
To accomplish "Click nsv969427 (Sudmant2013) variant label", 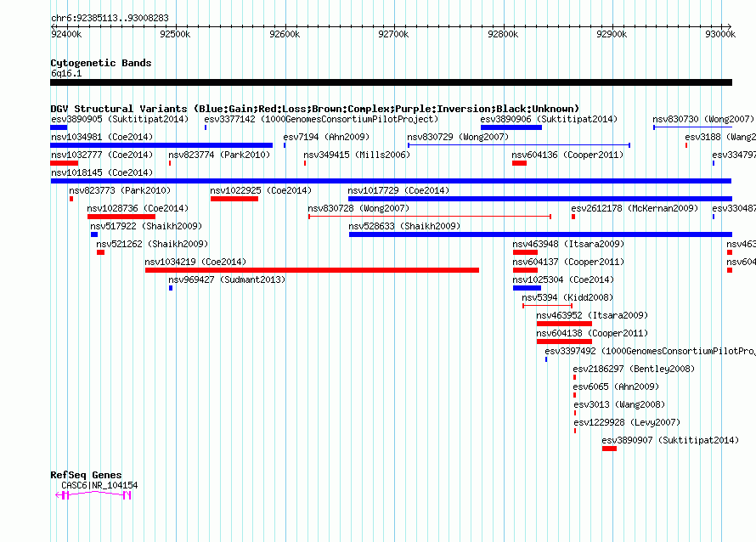I will [227, 279].
